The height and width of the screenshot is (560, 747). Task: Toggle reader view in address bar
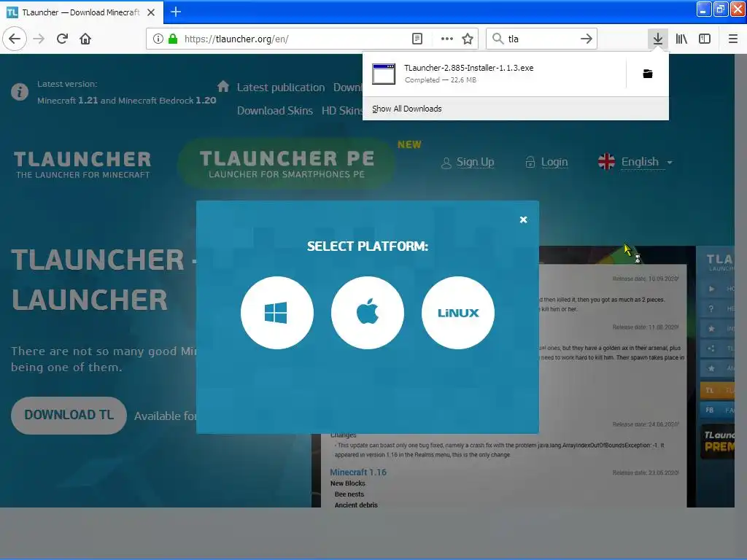[x=417, y=39]
